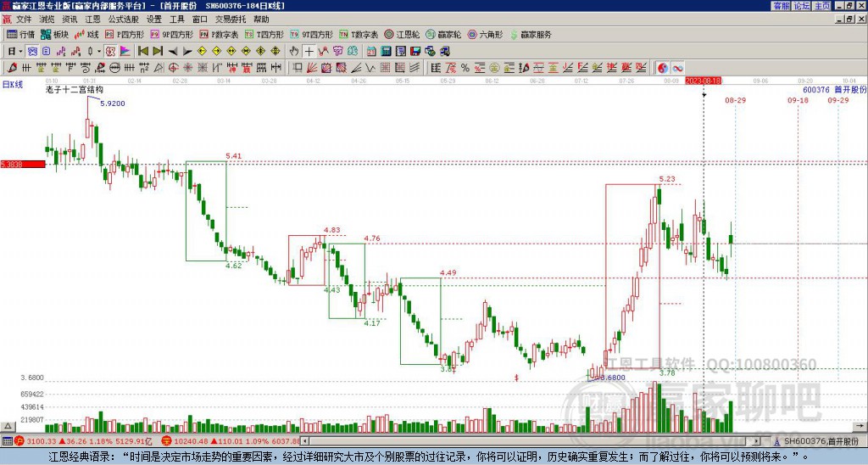Click the 09-18 date label
Screen dimensions: 868x465
pyautogui.click(x=798, y=100)
